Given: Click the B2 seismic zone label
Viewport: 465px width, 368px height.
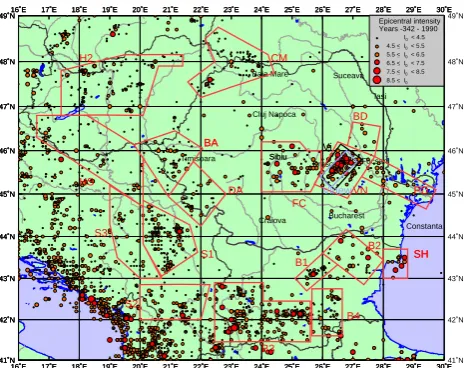Looking at the screenshot, I should tap(374, 246).
